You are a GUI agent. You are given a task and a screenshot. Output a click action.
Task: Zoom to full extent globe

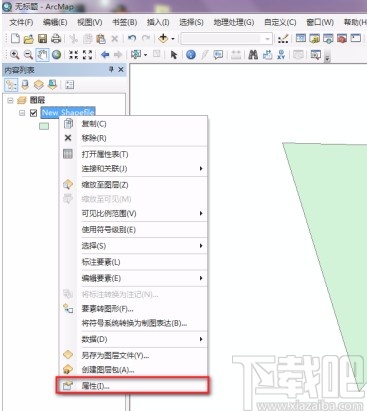click(x=56, y=54)
